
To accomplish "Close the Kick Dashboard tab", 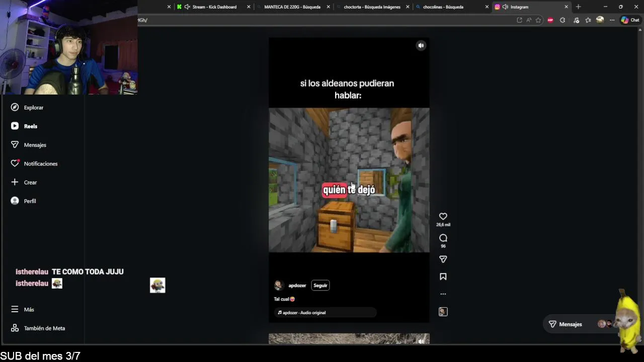I will click(249, 7).
